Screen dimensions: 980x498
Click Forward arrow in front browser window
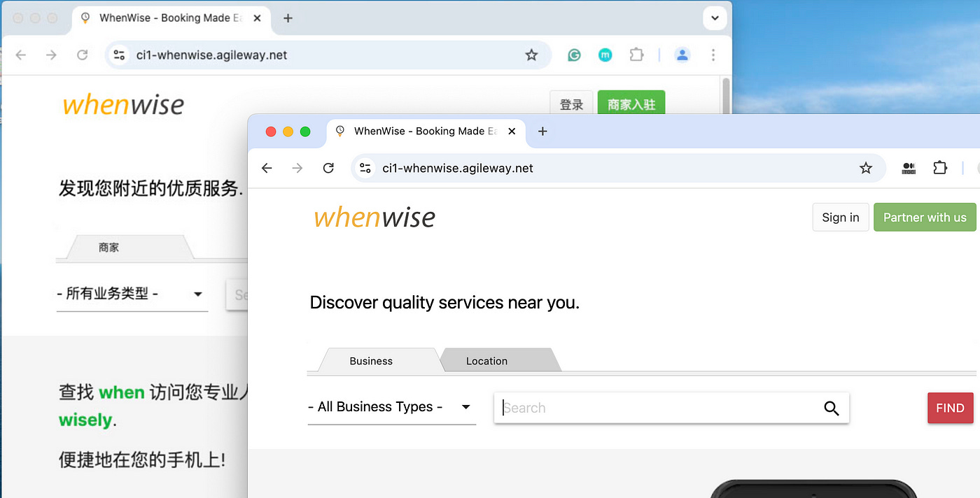[297, 168]
